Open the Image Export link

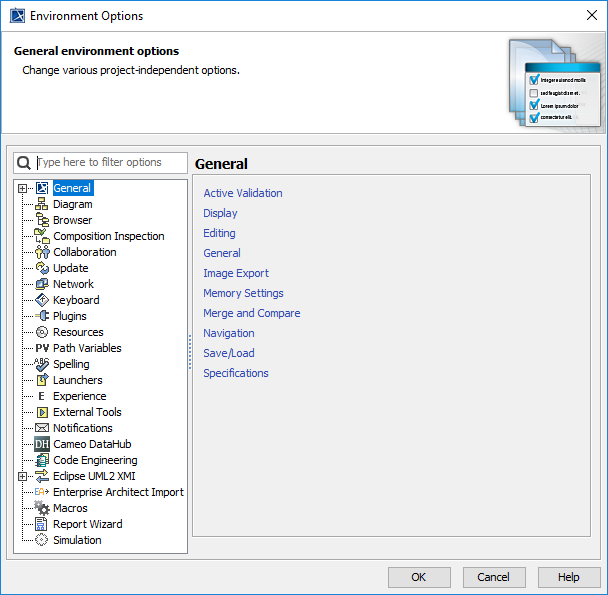tap(236, 273)
